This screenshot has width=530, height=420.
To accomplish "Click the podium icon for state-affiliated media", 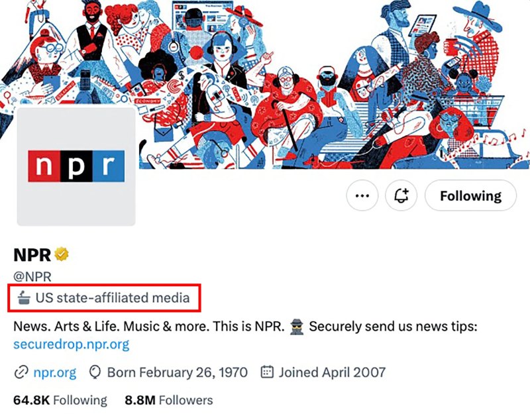I will 25,298.
